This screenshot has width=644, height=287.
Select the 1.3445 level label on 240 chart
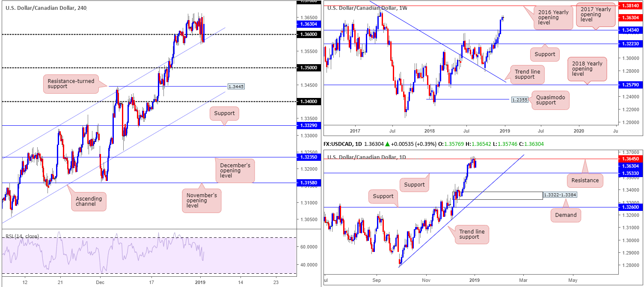(235, 86)
